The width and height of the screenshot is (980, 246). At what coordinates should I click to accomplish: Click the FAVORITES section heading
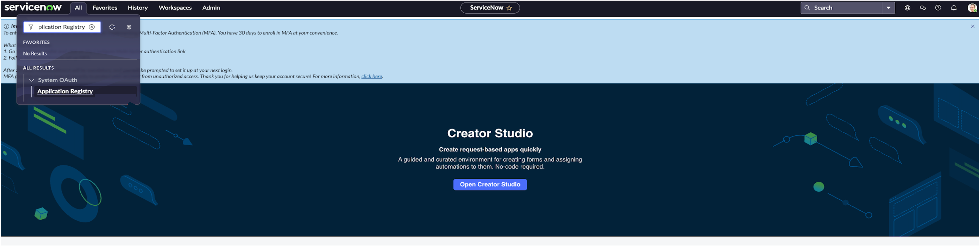(x=37, y=42)
